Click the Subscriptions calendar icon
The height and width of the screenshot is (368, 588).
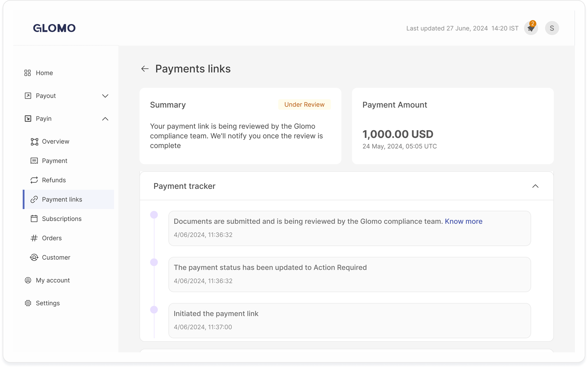[x=34, y=219]
